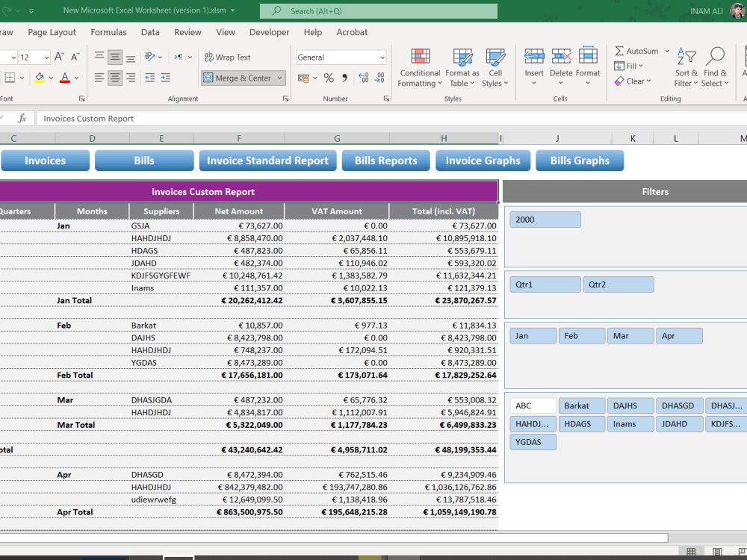Open the Developer ribbon tab
747x560 pixels.
(x=269, y=32)
